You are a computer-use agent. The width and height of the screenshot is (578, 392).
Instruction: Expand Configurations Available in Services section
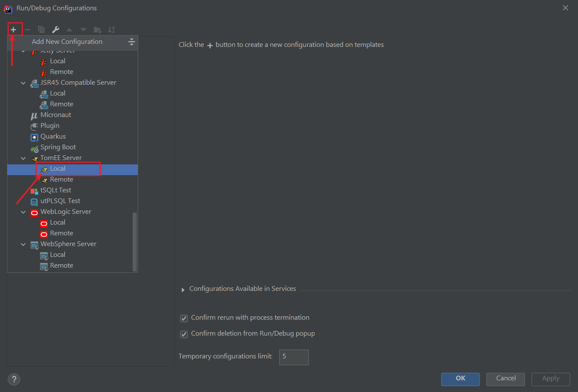pos(183,290)
